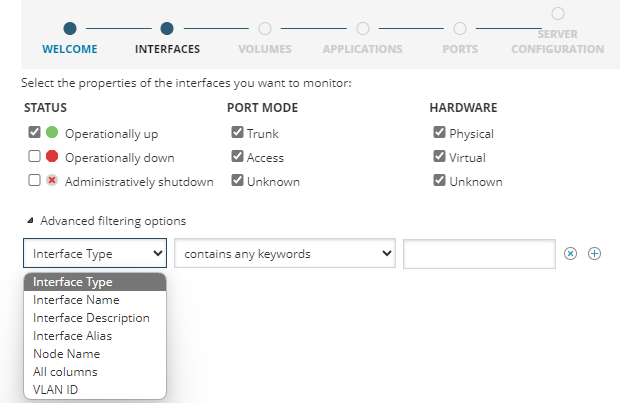Click the Interfaces step circle

coord(167,29)
